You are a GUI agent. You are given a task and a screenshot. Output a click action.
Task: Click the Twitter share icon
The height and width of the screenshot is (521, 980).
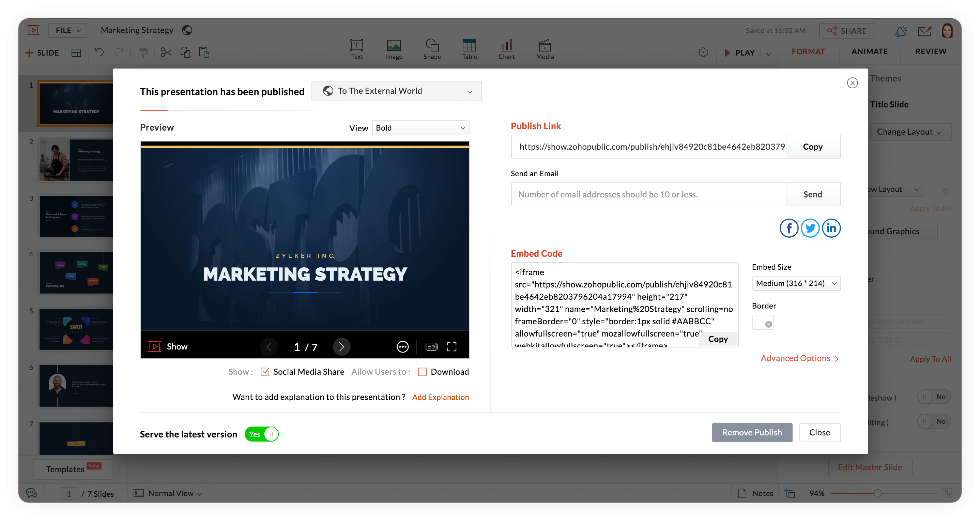[810, 228]
